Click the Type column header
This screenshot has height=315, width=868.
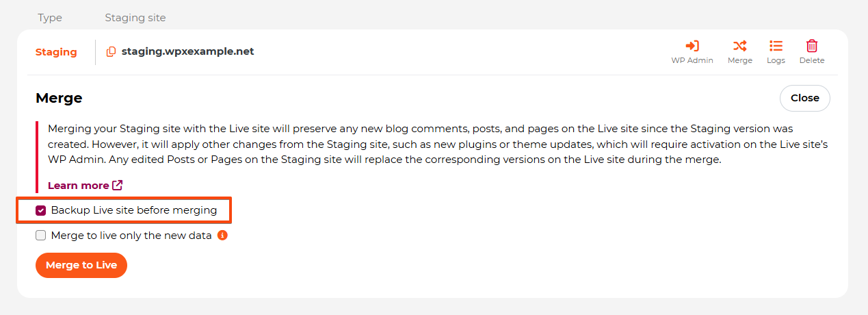coord(50,18)
